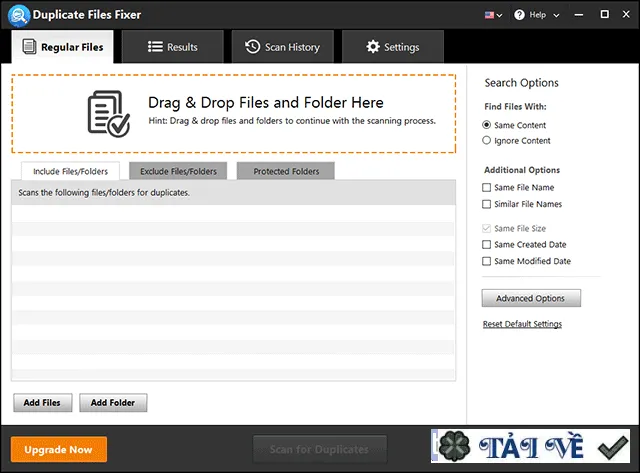
Task: Click the Reset Default Settings link
Action: click(x=522, y=324)
